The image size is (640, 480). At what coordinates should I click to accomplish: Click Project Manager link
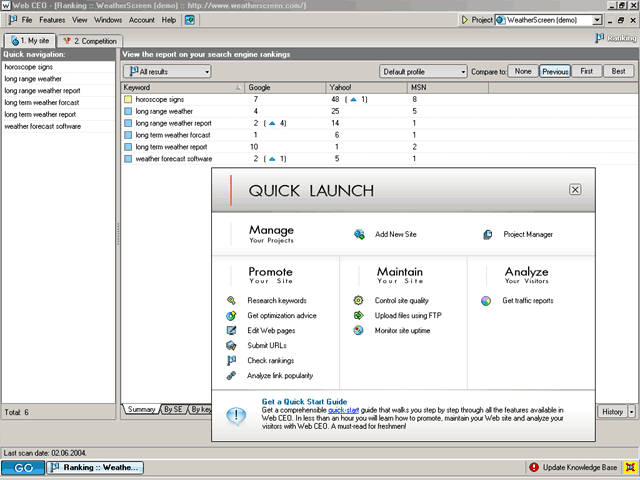tap(528, 235)
